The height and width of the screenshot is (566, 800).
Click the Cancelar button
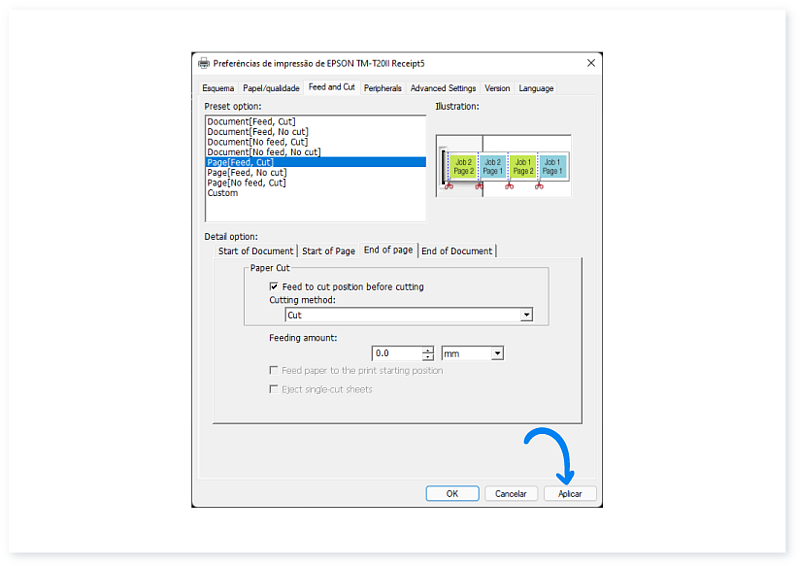(x=511, y=493)
